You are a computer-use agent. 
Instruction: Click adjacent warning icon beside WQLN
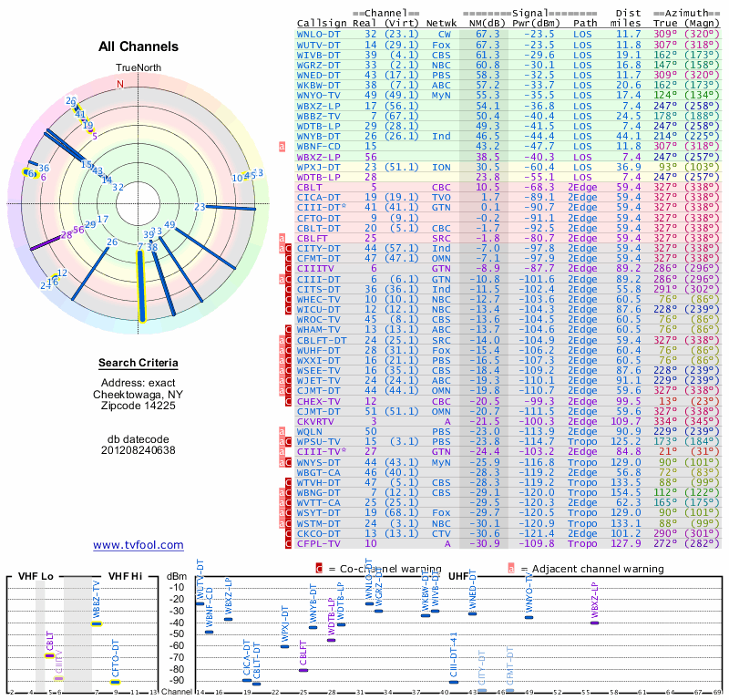(282, 432)
